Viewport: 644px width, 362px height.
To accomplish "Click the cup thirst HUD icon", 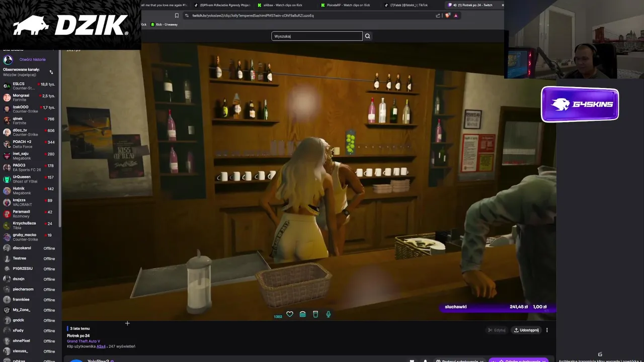I will tap(315, 314).
